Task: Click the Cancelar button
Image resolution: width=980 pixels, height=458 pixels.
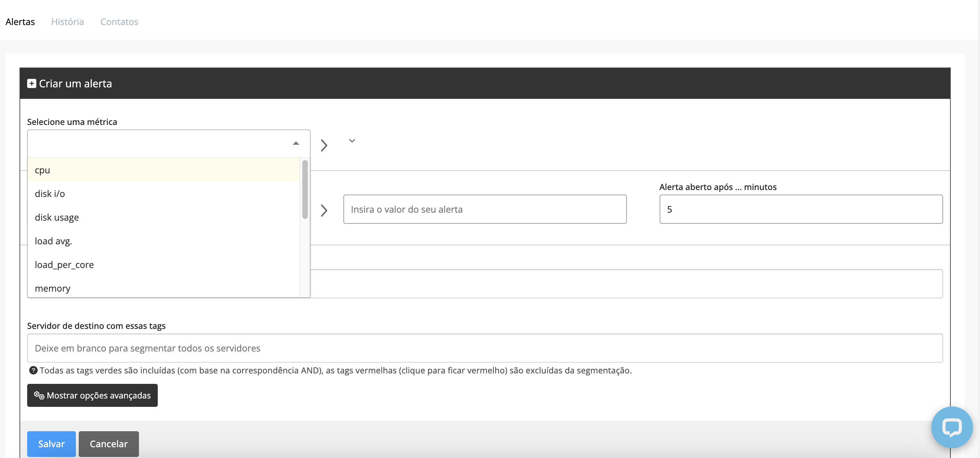Action: pyautogui.click(x=108, y=443)
